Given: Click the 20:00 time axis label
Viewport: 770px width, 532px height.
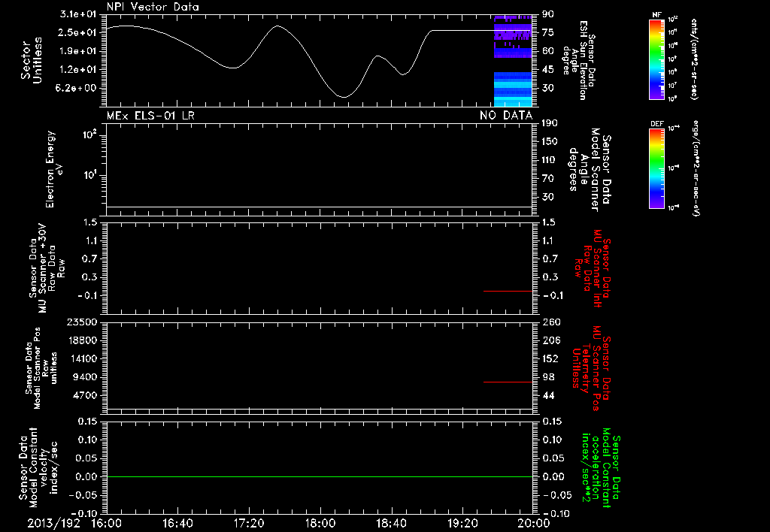Looking at the screenshot, I should (534, 523).
